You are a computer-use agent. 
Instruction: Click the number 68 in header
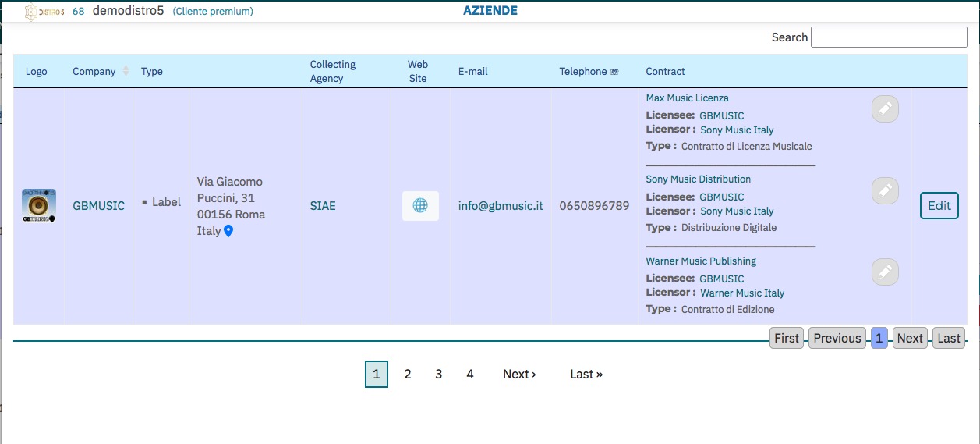(x=78, y=12)
